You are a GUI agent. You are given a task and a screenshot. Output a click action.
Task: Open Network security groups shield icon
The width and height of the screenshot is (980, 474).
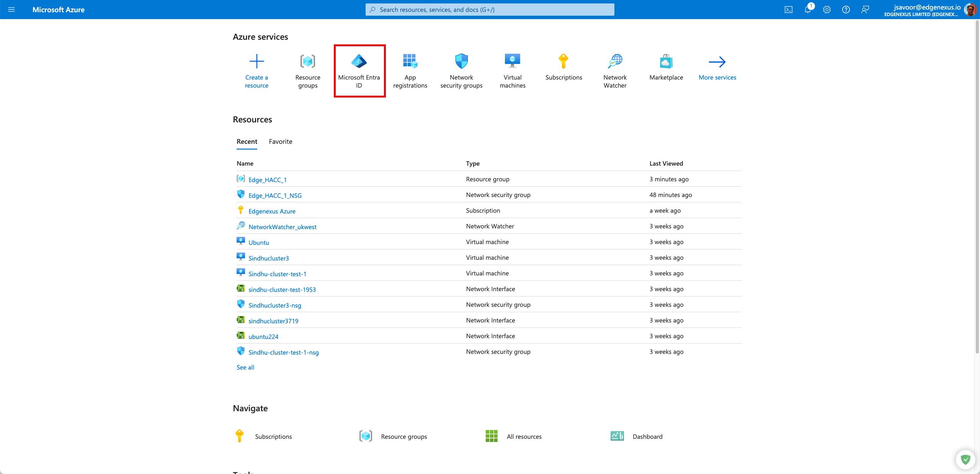(x=461, y=61)
